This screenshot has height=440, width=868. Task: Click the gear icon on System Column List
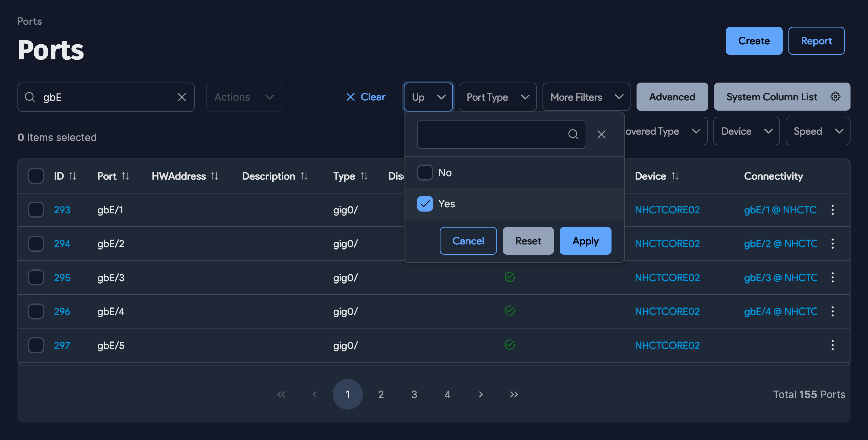click(x=835, y=97)
